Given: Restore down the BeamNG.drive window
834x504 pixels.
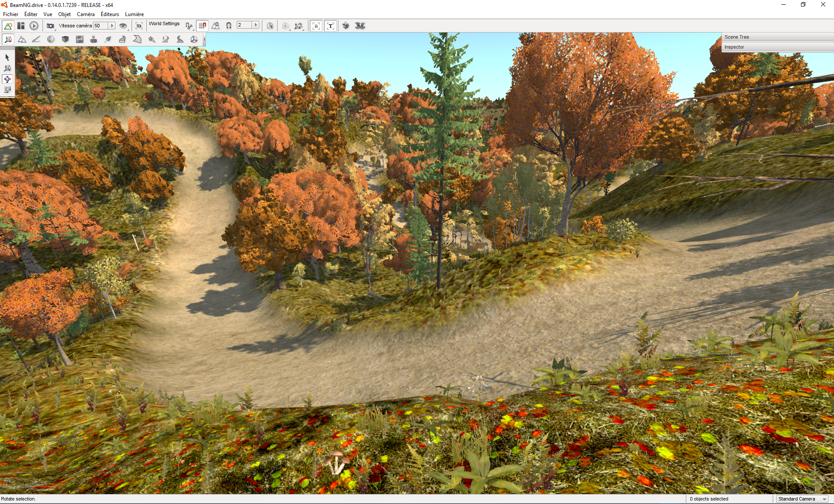Looking at the screenshot, I should (803, 5).
